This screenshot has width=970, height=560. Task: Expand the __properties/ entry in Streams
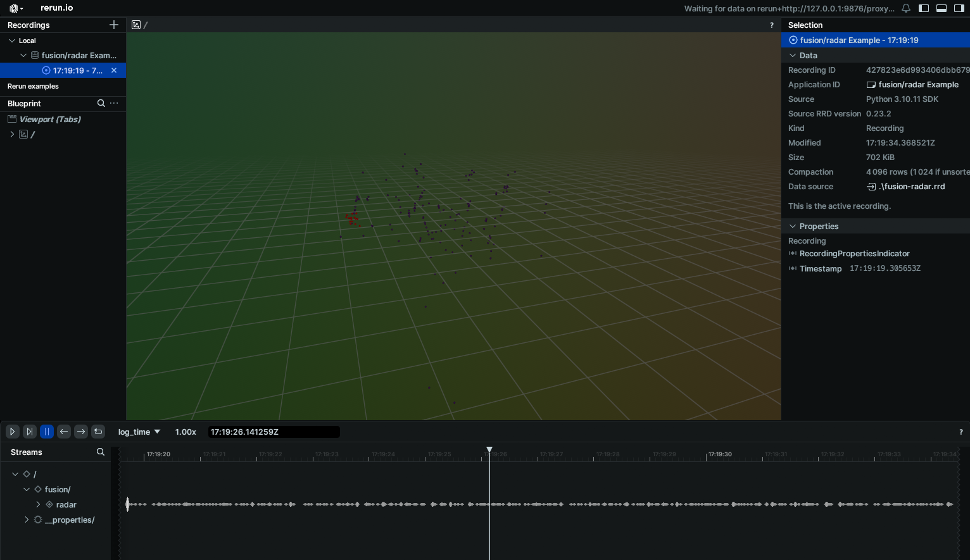pos(27,520)
